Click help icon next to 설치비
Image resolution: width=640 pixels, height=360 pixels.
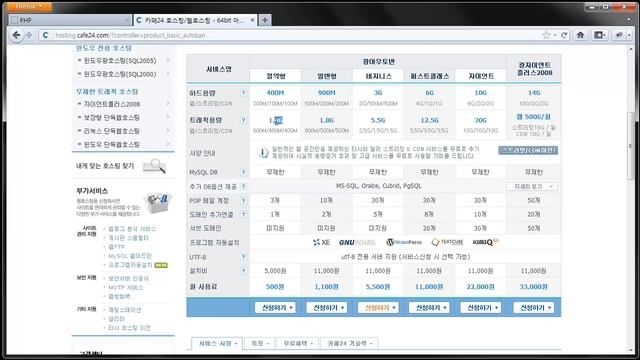(243, 271)
